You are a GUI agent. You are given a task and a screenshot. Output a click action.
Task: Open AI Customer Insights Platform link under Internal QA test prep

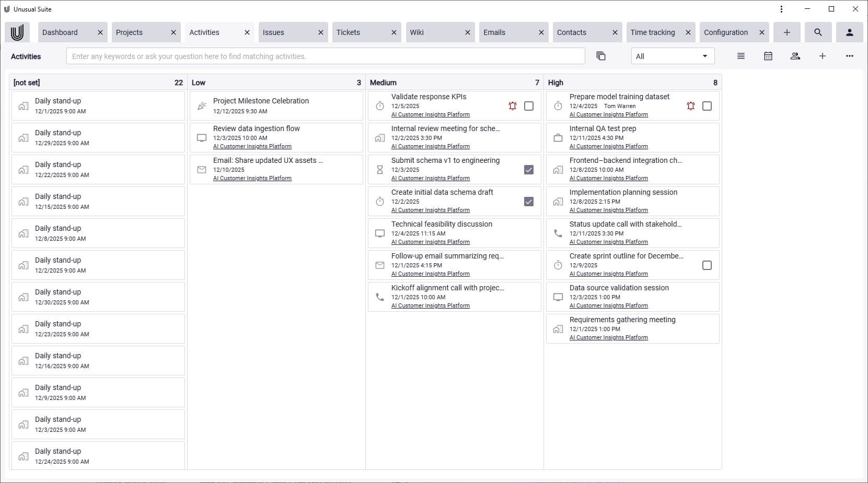608,147
